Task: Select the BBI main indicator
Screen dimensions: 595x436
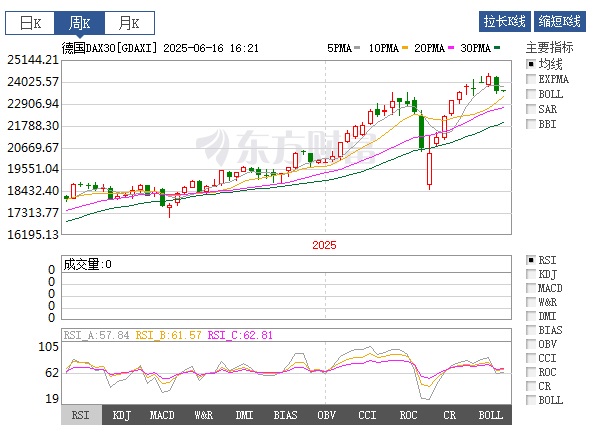Action: tap(530, 124)
